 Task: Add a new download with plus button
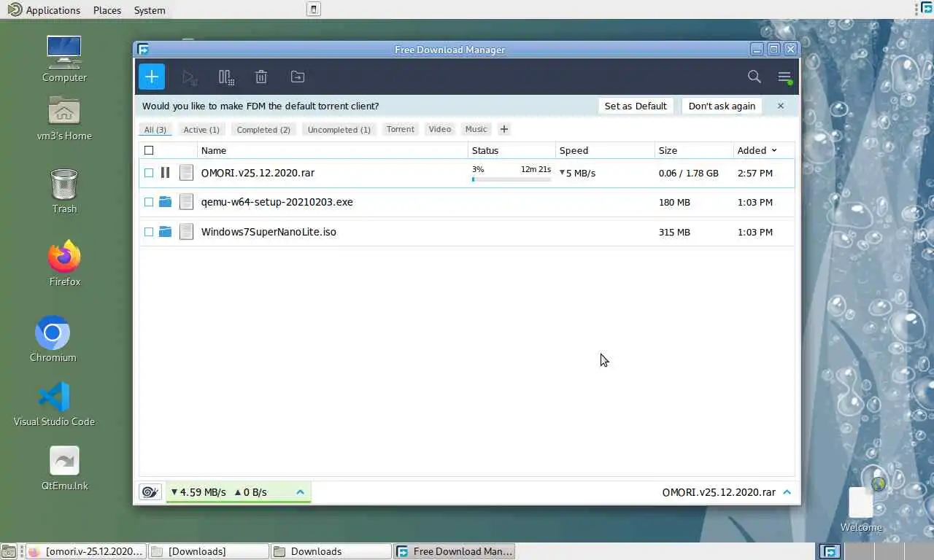click(152, 77)
